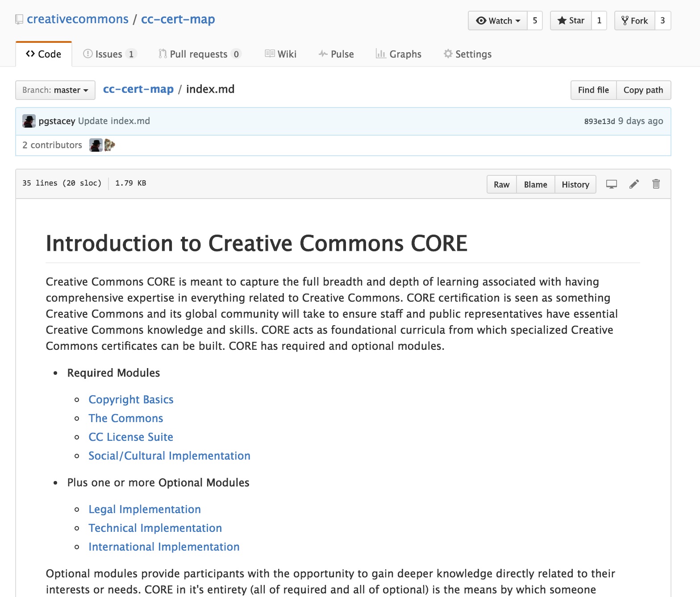Star the cc-cert-map repository
Viewport: 700px width, 597px height.
[571, 21]
